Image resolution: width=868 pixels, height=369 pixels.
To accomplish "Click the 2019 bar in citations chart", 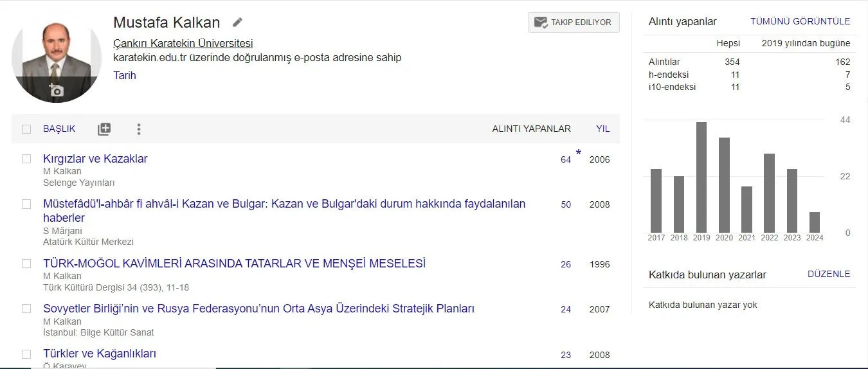I will (x=701, y=177).
